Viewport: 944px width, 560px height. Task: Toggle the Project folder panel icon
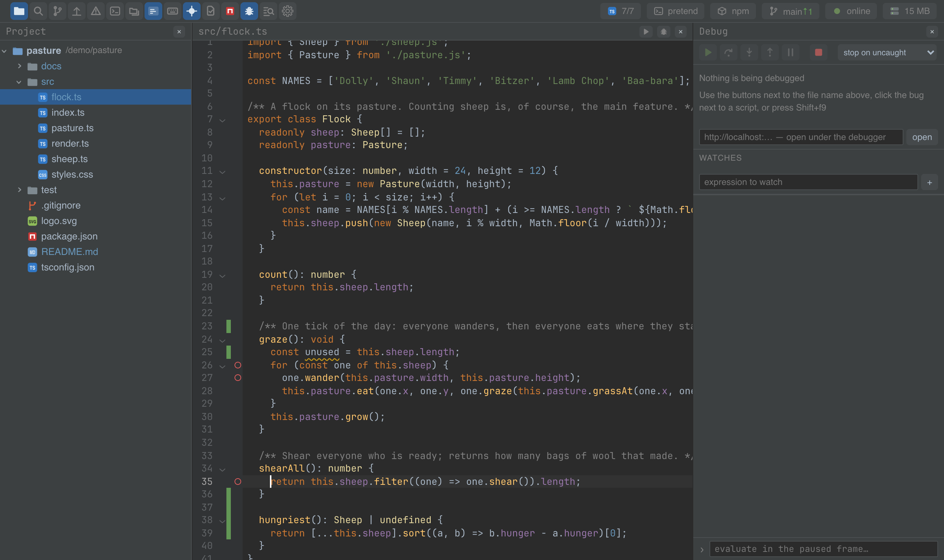(19, 11)
